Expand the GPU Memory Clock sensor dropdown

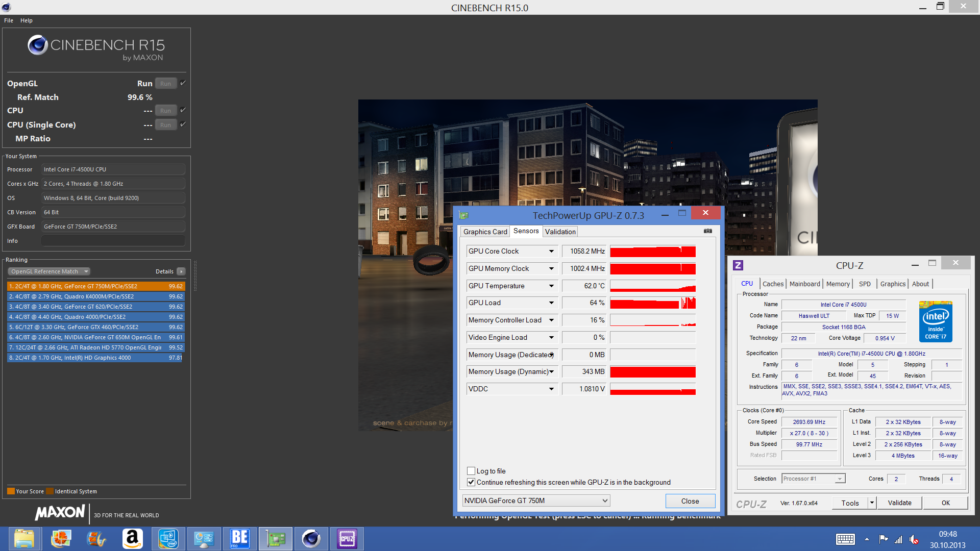pos(551,269)
